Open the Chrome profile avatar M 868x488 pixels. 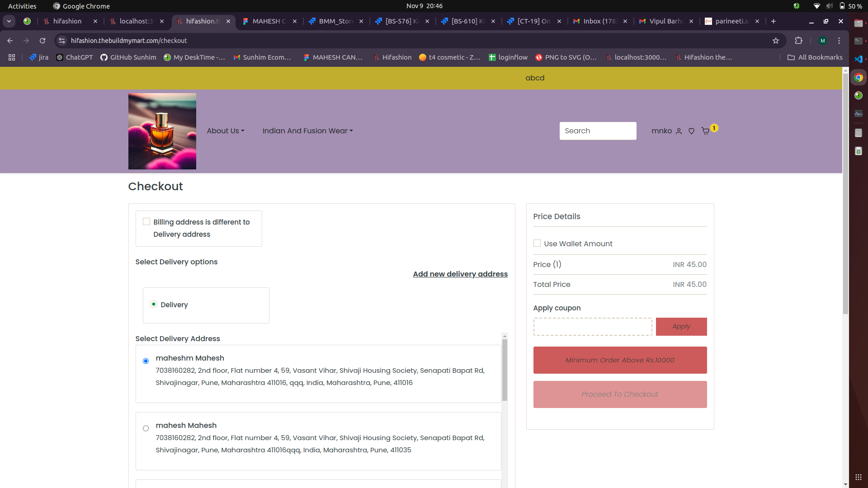[823, 41]
